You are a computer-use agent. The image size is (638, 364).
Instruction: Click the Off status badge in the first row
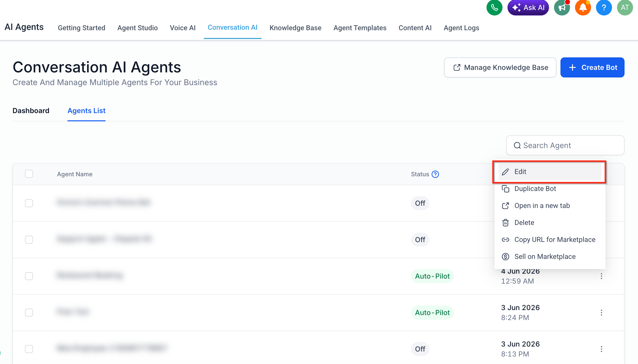tap(420, 203)
